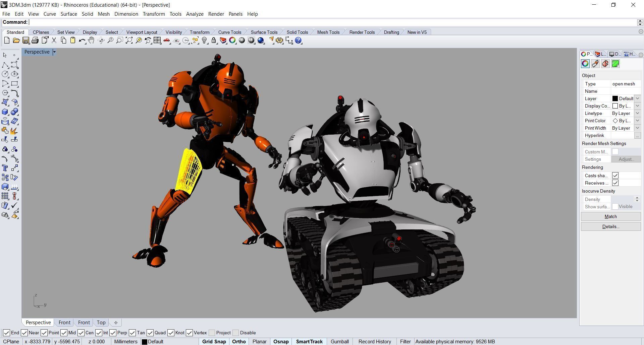This screenshot has width=644, height=345.
Task: Click in the Command input field
Action: 332,22
